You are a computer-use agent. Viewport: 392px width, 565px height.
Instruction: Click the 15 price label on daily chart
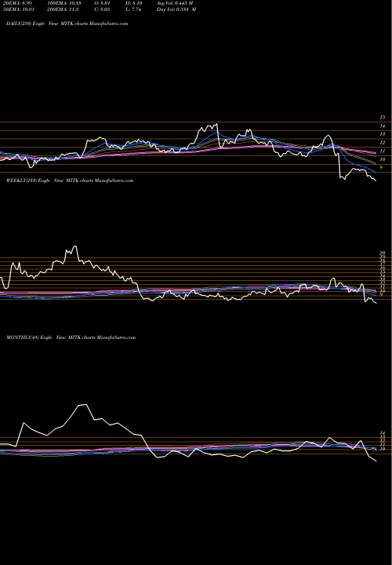click(383, 118)
